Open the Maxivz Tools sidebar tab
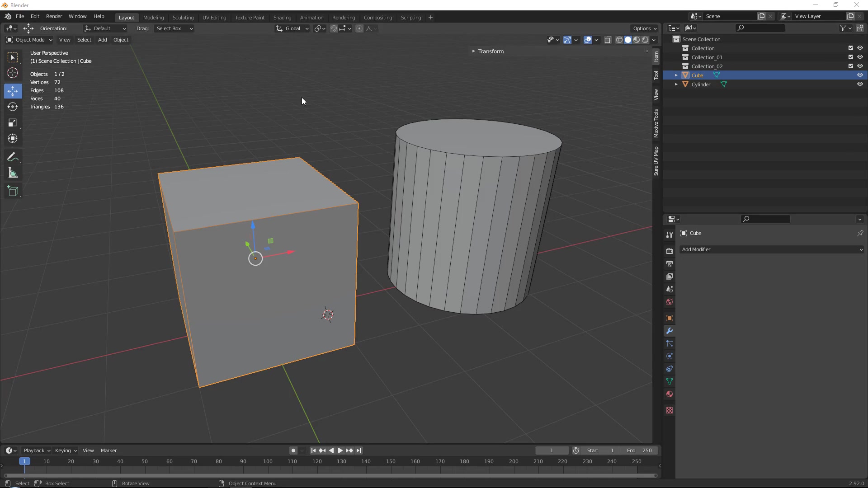Viewport: 868px width, 488px height. [656, 123]
